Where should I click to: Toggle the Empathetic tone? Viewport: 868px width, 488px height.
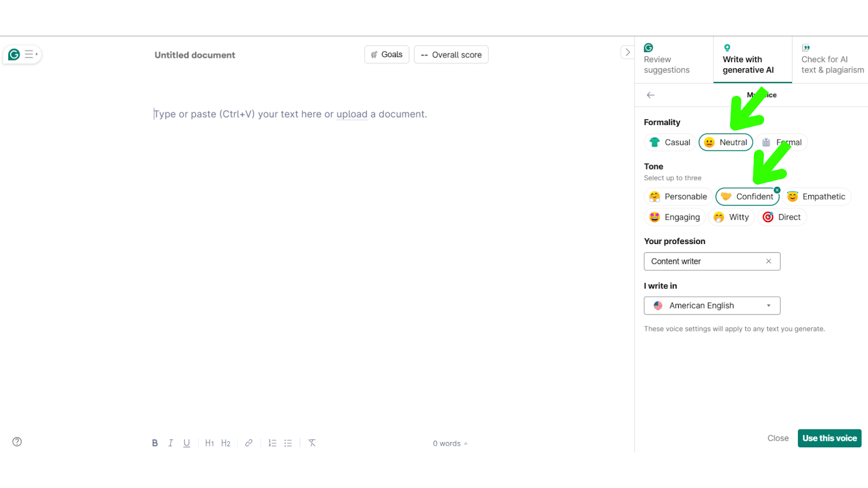pyautogui.click(x=816, y=197)
